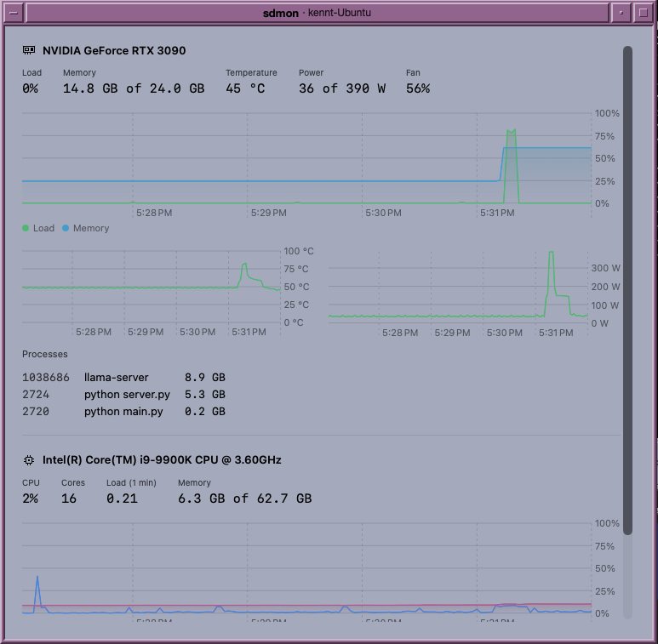This screenshot has width=658, height=644.
Task: Click the 36 of 390 W power value
Action: (x=342, y=88)
